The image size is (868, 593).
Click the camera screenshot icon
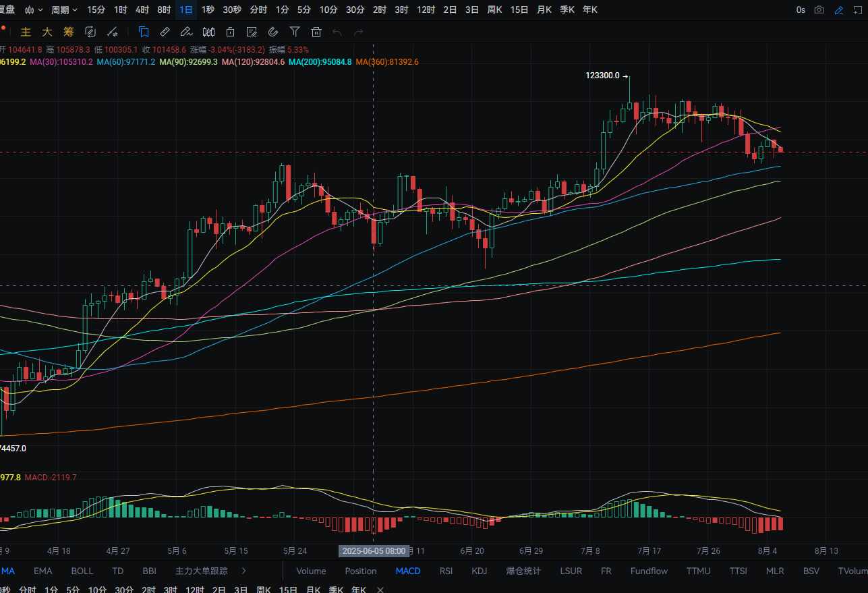[819, 10]
